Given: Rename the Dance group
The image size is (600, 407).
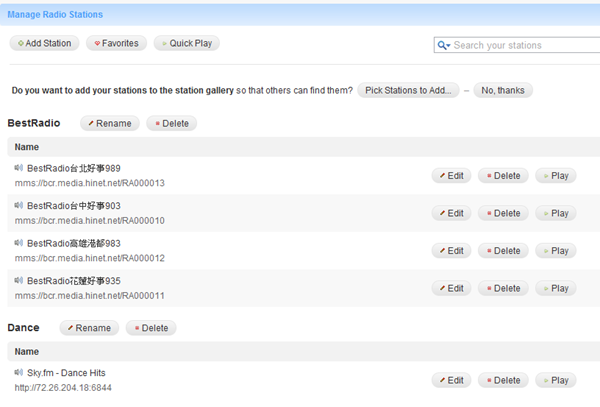Looking at the screenshot, I should [x=89, y=328].
